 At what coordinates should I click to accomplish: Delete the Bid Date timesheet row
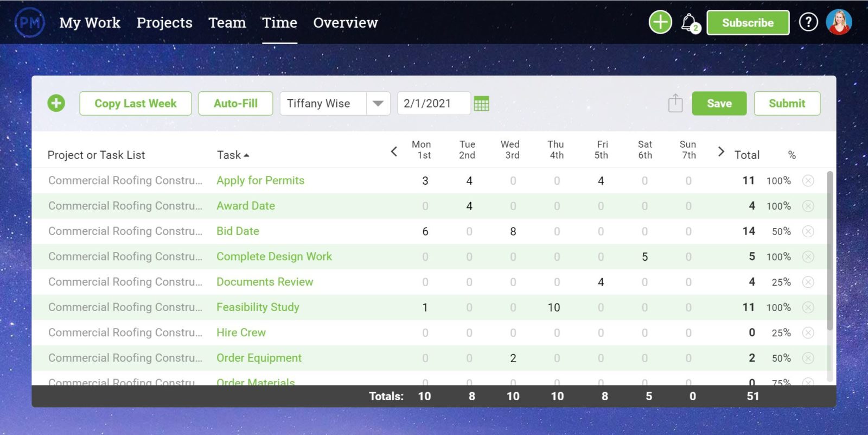[x=808, y=231]
